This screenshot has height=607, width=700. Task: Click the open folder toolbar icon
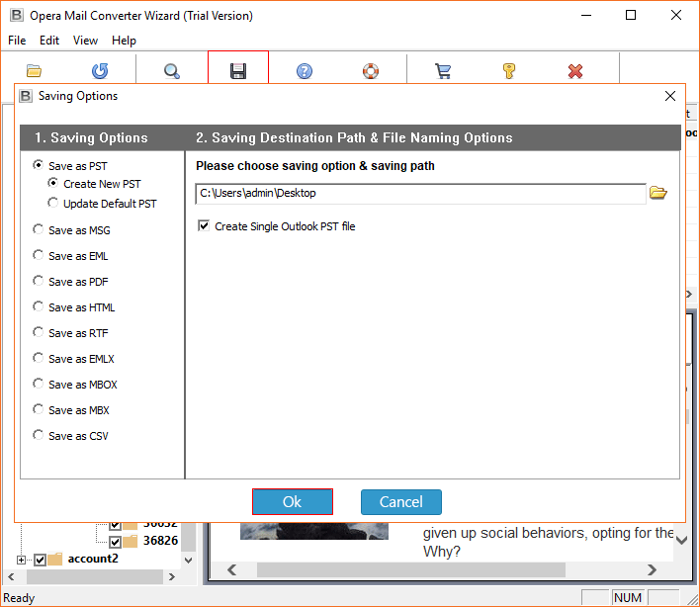pos(34,71)
